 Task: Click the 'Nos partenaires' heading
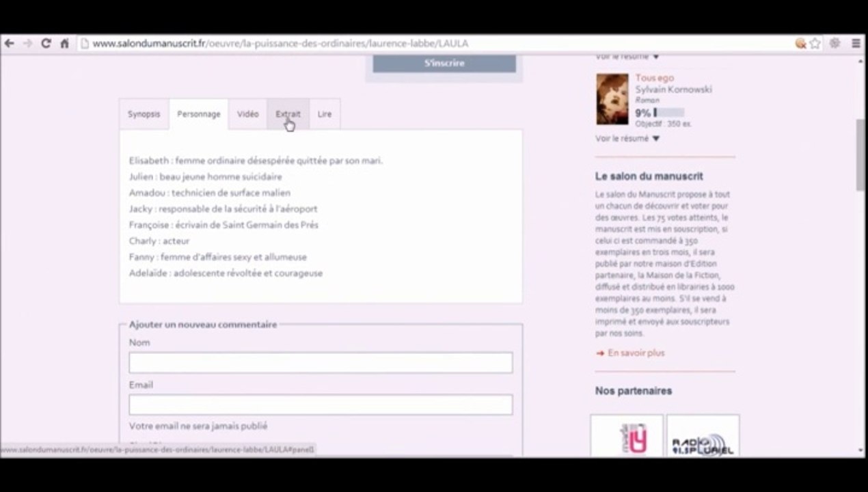pyautogui.click(x=634, y=391)
